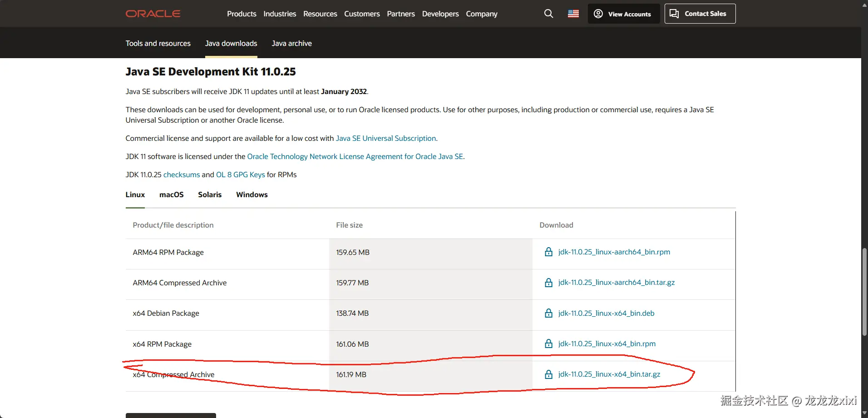Download jdk-11.0.25_linux-x64_bin.tar.gz

point(609,374)
